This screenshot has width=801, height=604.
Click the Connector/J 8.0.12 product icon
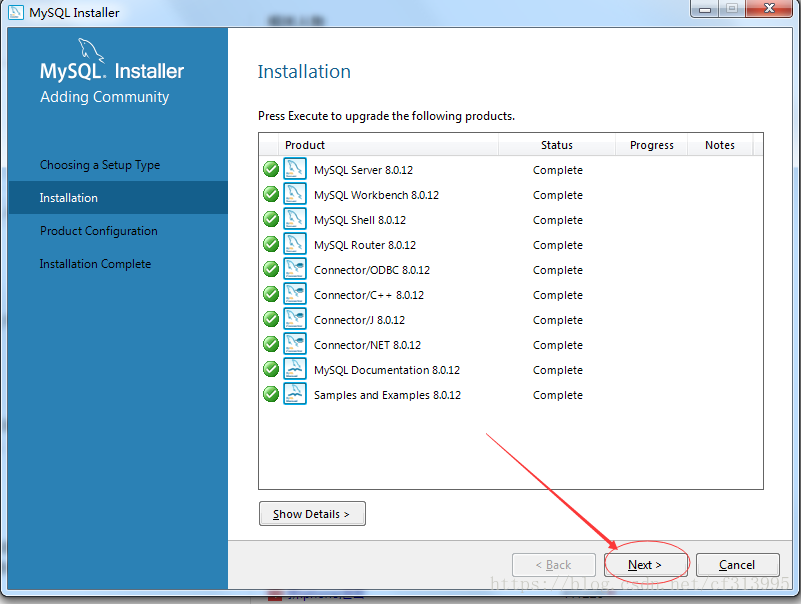[295, 319]
